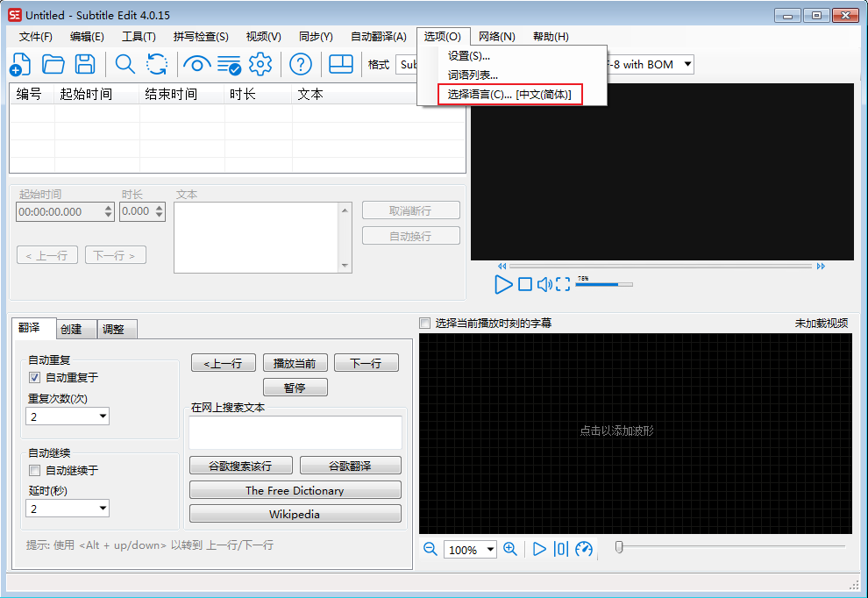Click the 在网上搜索文本 text box

coord(295,432)
